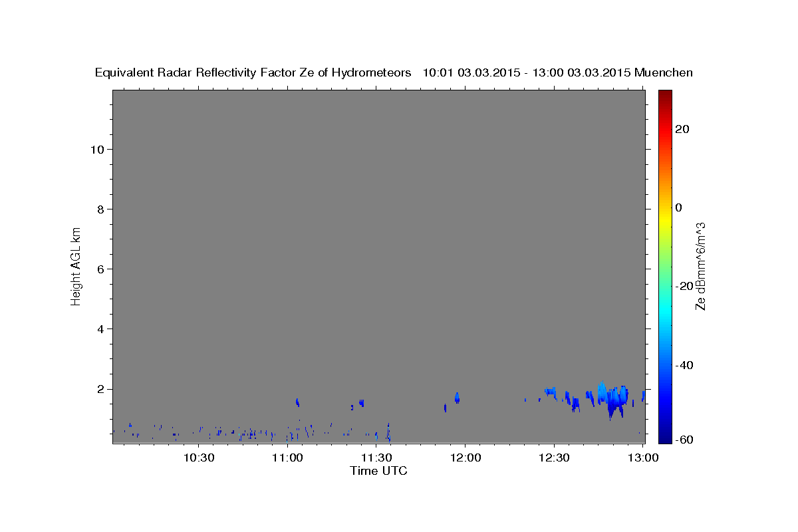Screen dimensions: 798x532
Task: Click the date range text '10:01 03.03.2015 - 13:00 03.03.2015'
Action: point(527,72)
